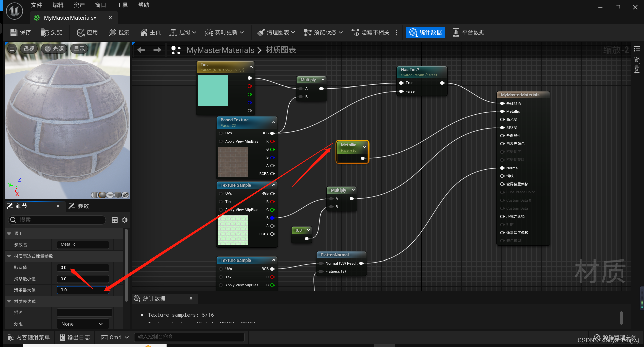Click the Lit (光照) view mode button
644x347 pixels.
click(54, 49)
